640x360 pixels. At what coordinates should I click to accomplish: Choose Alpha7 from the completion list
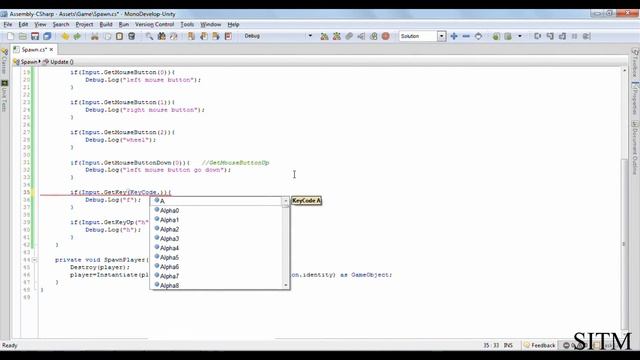pos(216,276)
